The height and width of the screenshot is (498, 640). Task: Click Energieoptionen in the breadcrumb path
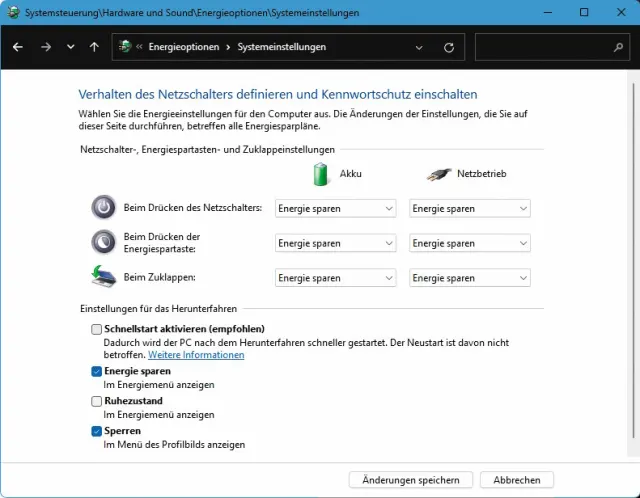(x=184, y=47)
